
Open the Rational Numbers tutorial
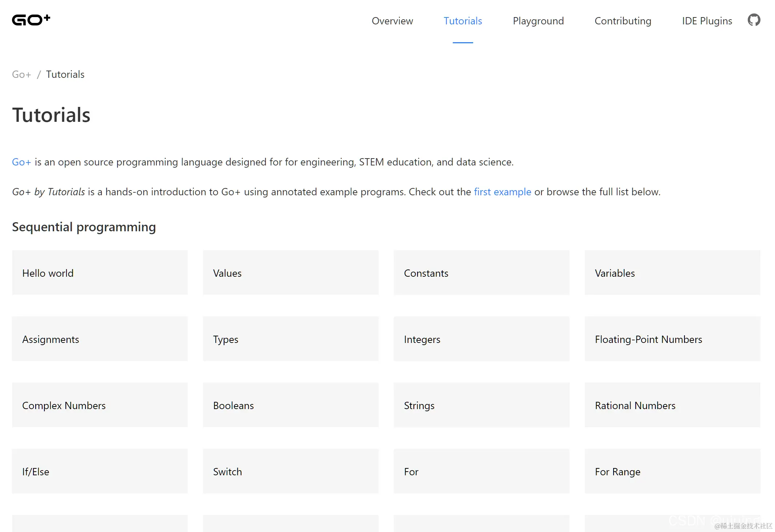[x=672, y=405]
